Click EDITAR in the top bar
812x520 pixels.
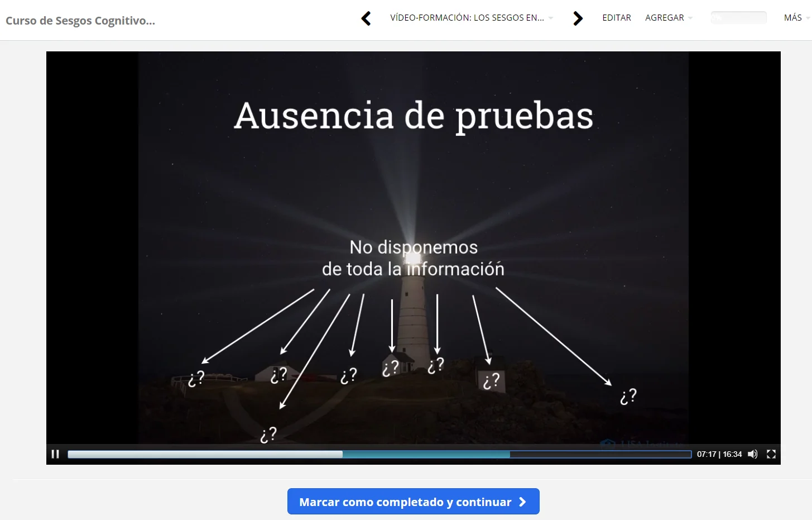click(x=617, y=18)
